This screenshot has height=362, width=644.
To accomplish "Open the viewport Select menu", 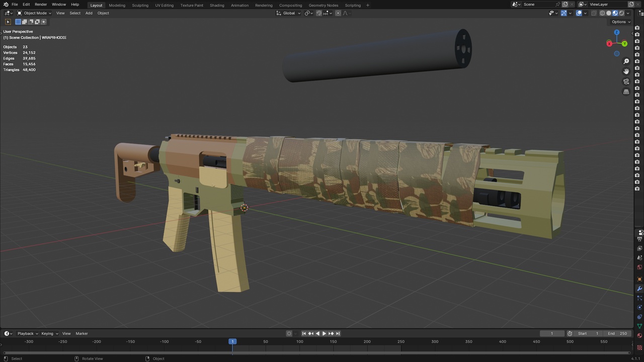I will pyautogui.click(x=75, y=13).
